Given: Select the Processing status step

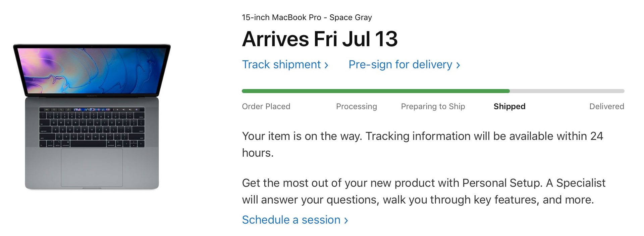Looking at the screenshot, I should [356, 106].
